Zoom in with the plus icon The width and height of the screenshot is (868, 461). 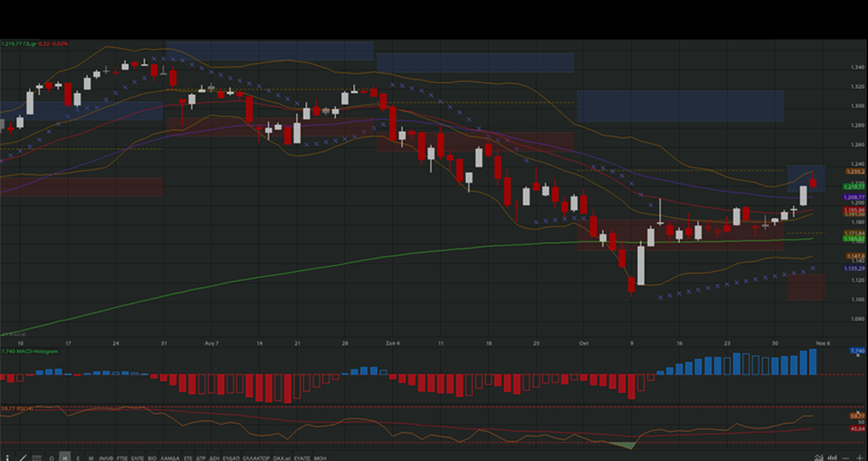(859, 458)
